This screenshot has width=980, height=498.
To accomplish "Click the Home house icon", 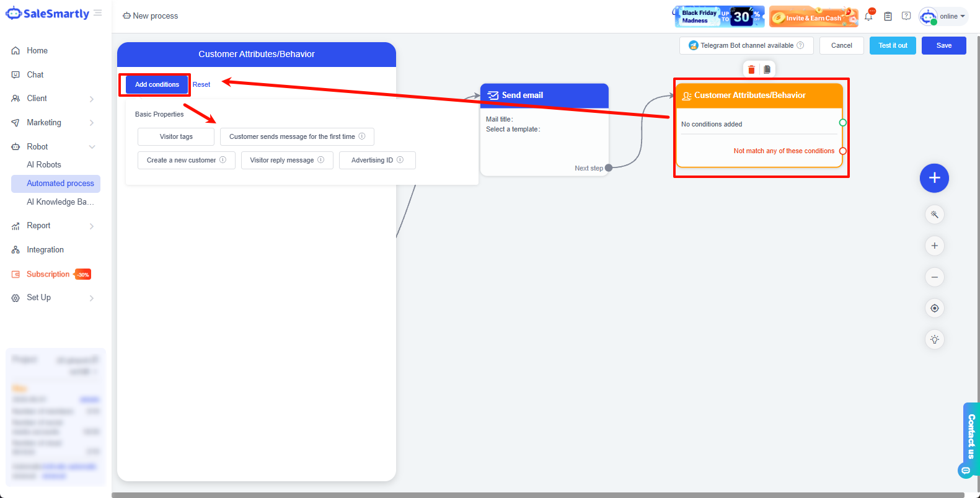I will (15, 51).
